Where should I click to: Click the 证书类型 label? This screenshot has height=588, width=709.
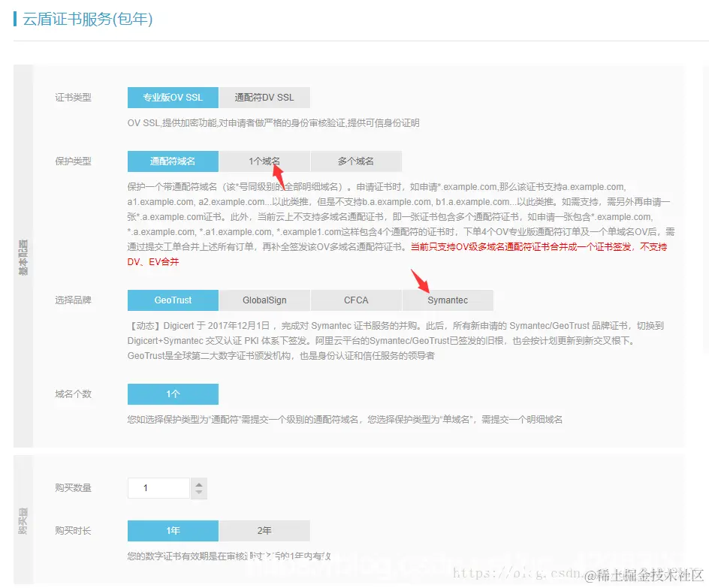[74, 98]
